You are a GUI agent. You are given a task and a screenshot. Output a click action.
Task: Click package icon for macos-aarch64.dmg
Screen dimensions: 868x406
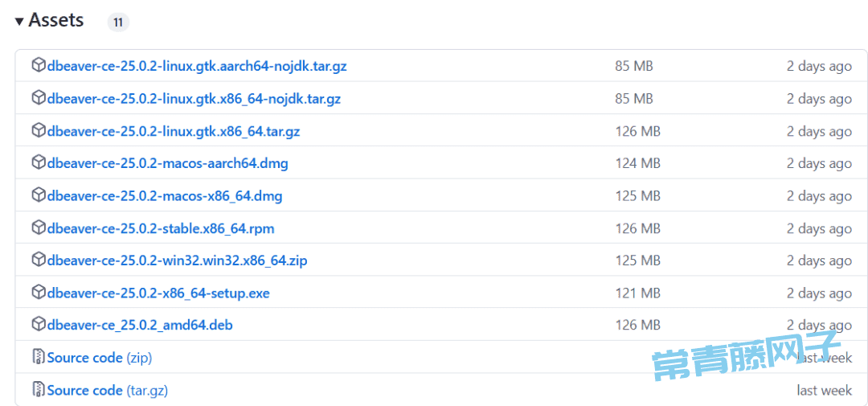tap(39, 163)
